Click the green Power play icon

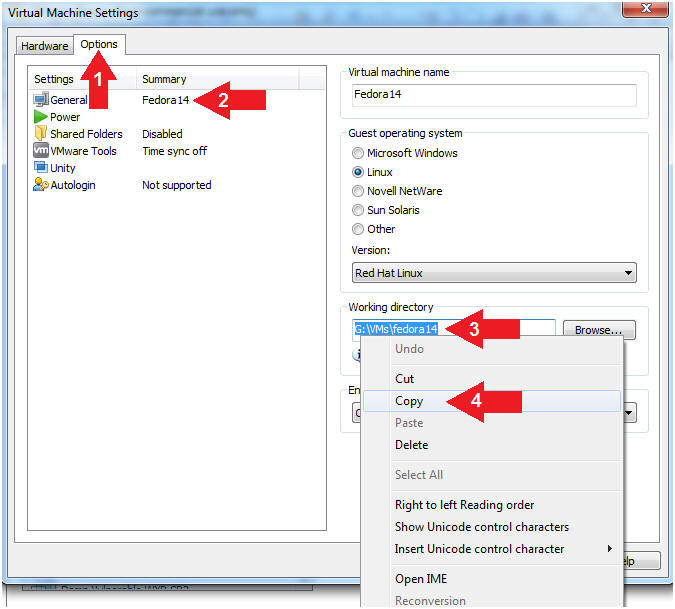pyautogui.click(x=40, y=117)
